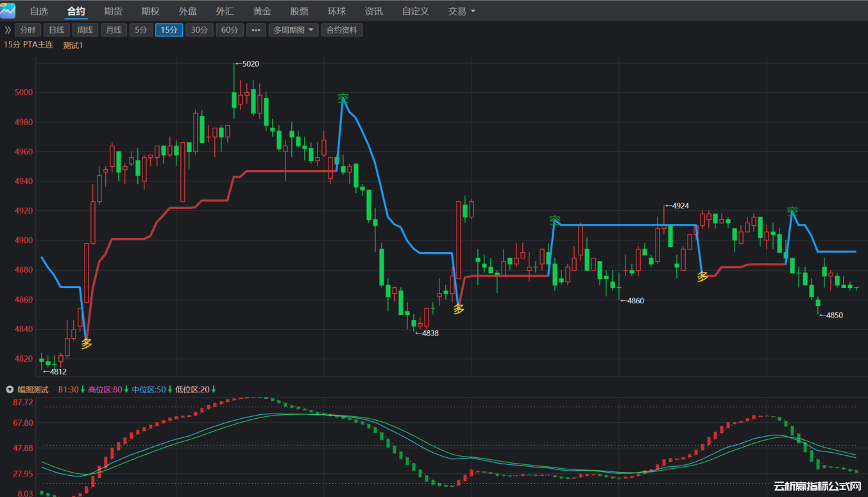This screenshot has width=868, height=497.
Task: Open the 多周期图 dropdown
Action: pos(293,30)
